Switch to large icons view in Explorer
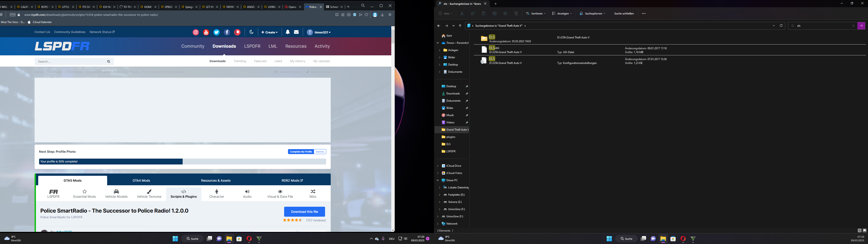The image size is (868, 244). (x=864, y=230)
